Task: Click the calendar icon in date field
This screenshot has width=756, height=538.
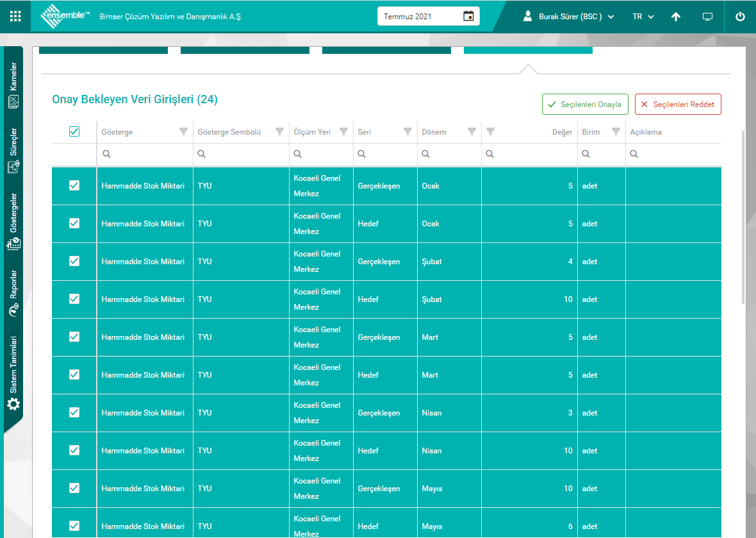Action: pyautogui.click(x=468, y=16)
